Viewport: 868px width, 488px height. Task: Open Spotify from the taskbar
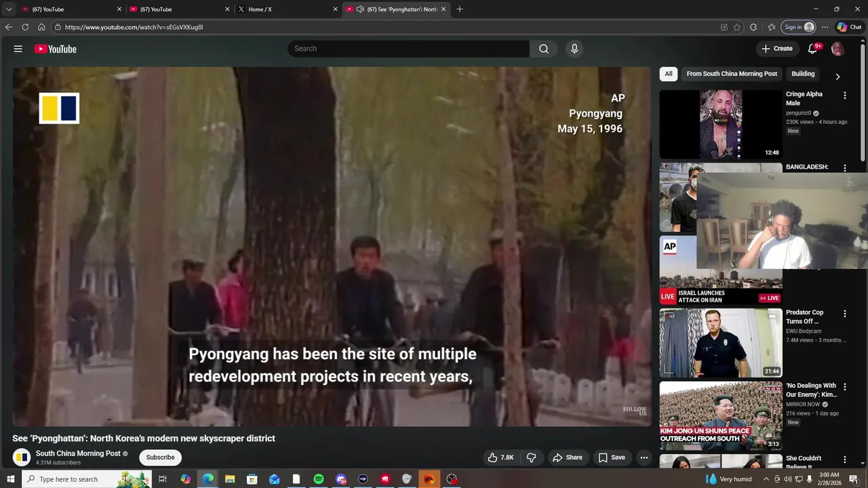pos(319,479)
